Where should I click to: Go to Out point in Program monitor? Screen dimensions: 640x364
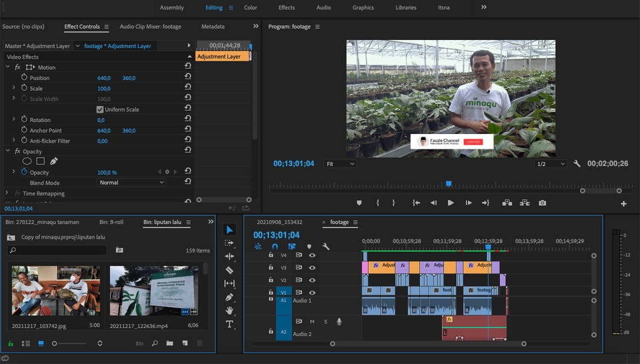(485, 203)
